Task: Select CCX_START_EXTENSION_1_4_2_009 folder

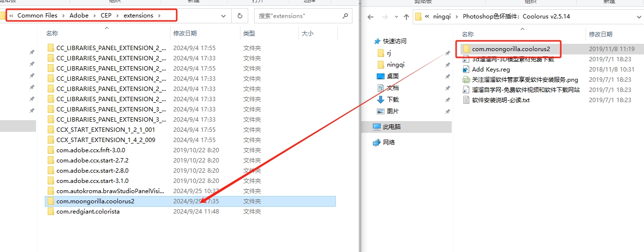Action: [x=106, y=140]
